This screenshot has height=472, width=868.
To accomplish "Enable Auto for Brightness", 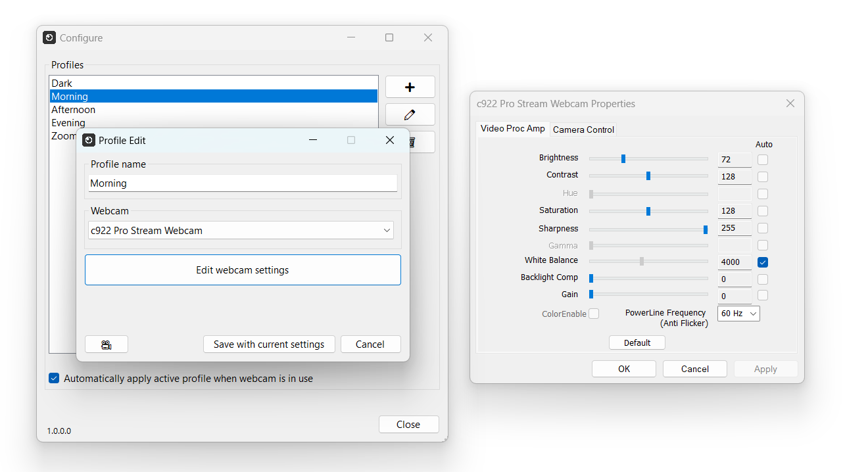I will pos(762,159).
